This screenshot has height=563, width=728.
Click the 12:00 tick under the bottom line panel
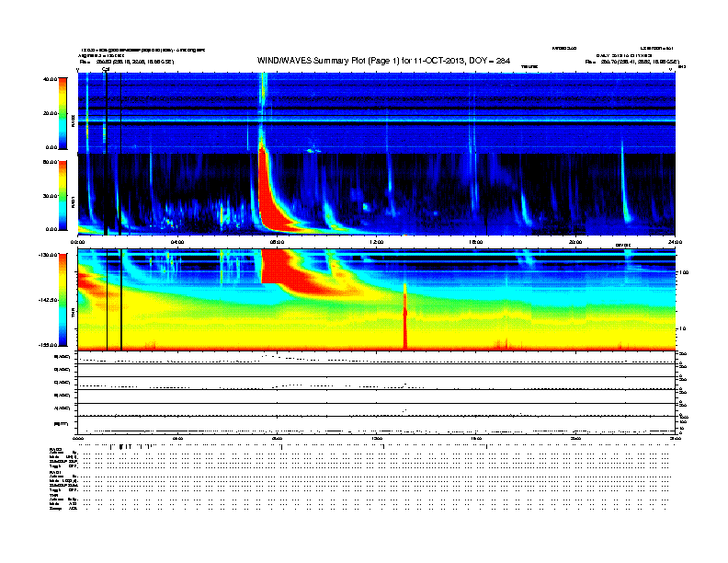click(x=377, y=438)
